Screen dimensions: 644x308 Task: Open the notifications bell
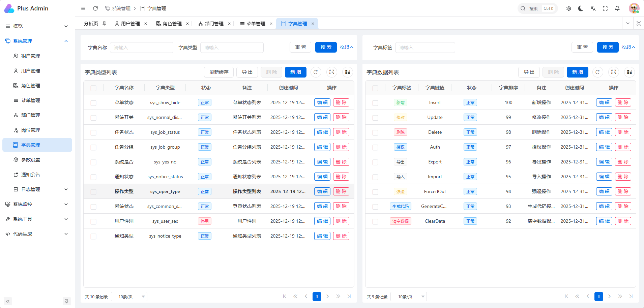click(x=617, y=8)
